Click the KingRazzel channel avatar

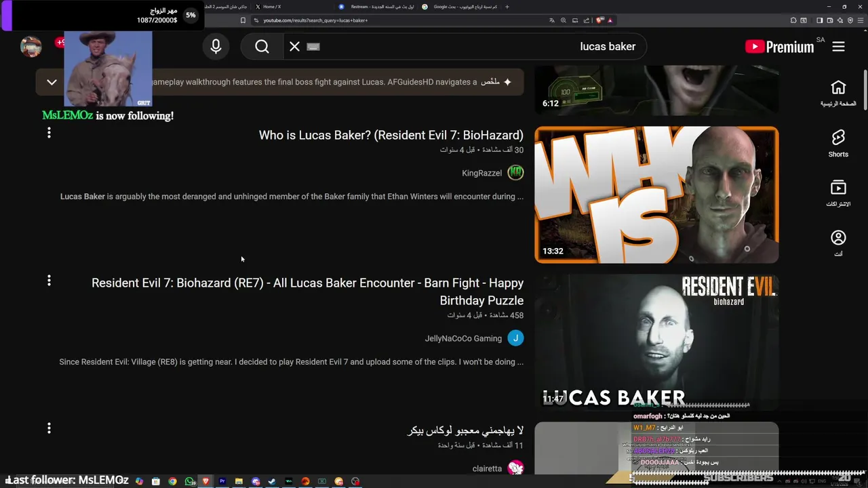[x=516, y=173]
